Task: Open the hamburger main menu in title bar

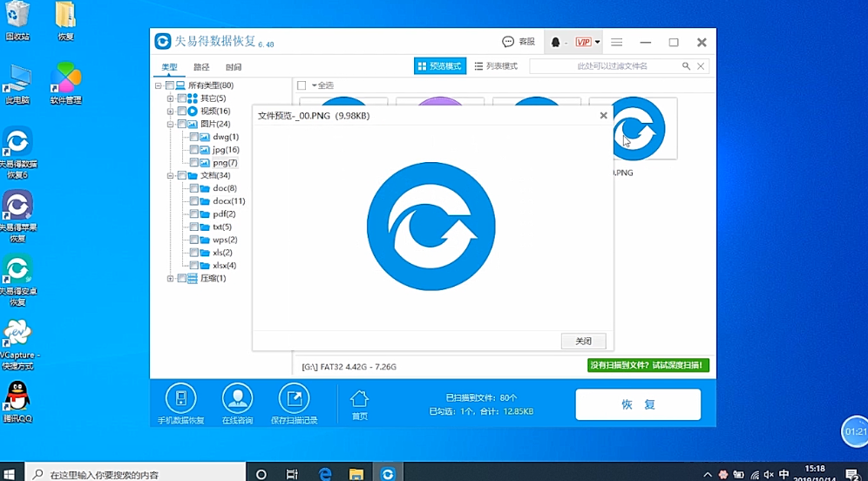Action: pos(617,42)
